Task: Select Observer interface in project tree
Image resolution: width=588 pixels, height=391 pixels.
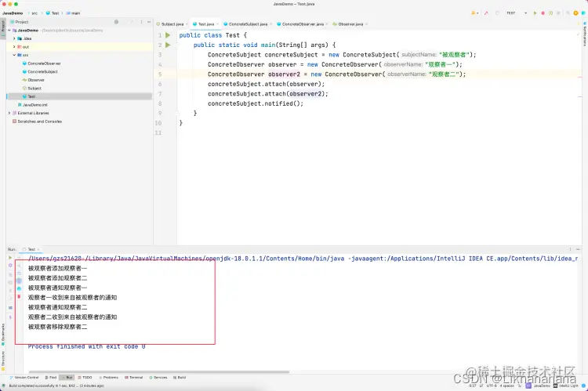Action: click(36, 80)
